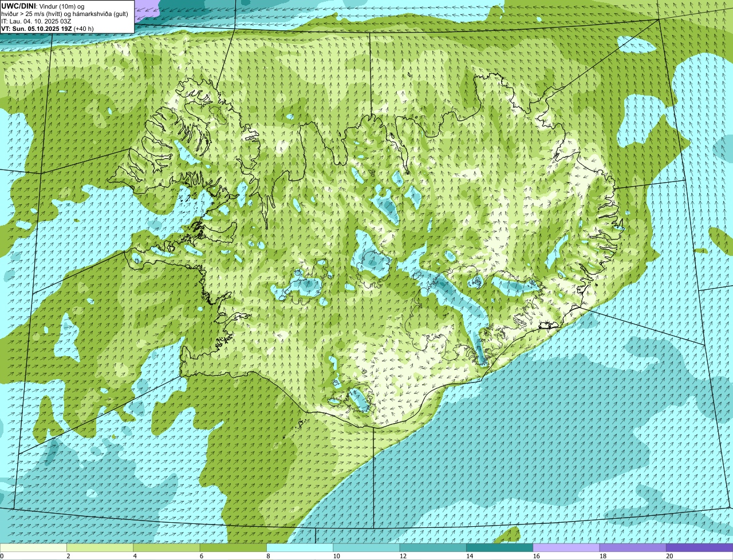The width and height of the screenshot is (733, 560).
Task: Click the 'IT: Lau. 04. 10. 2025 03Z' line
Action: pyautogui.click(x=36, y=21)
